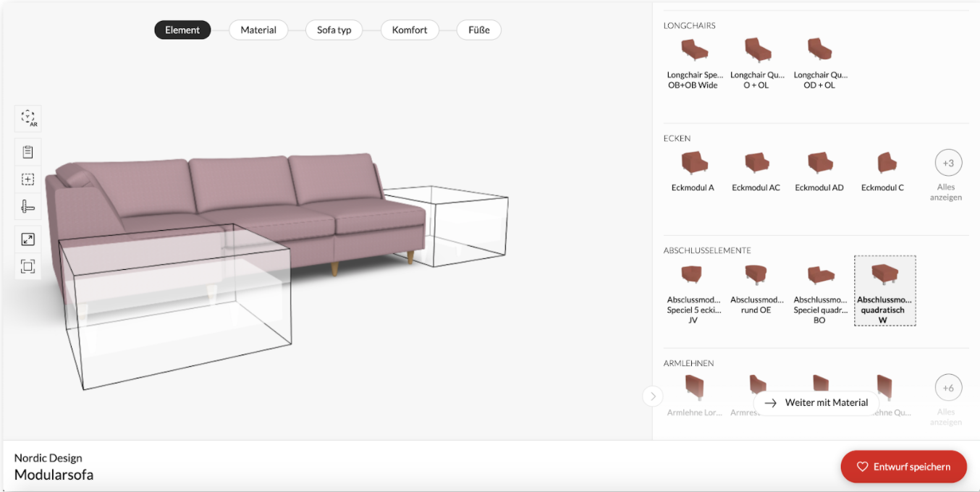Open the Komfort configuration step
Screen dimensions: 980x492
410,30
